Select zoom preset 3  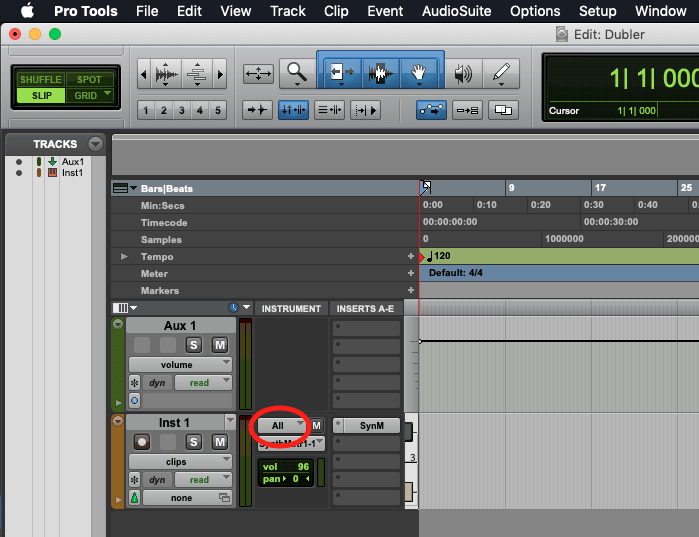point(182,110)
